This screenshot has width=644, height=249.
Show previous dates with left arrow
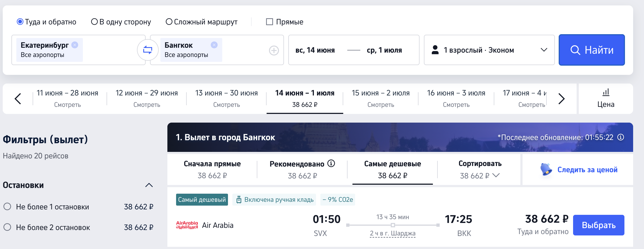point(18,98)
